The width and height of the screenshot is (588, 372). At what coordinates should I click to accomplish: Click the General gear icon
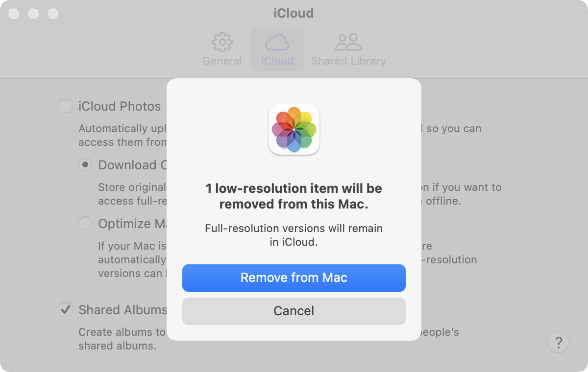222,42
